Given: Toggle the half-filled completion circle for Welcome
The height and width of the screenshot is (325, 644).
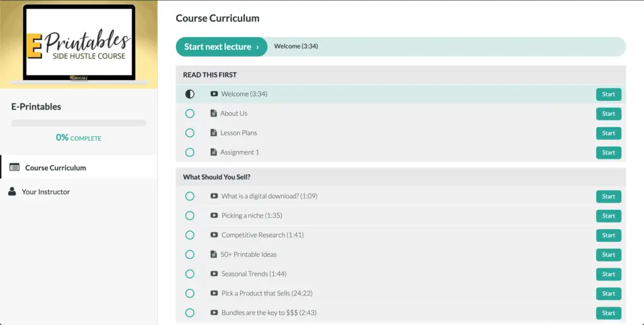Looking at the screenshot, I should click(x=190, y=94).
